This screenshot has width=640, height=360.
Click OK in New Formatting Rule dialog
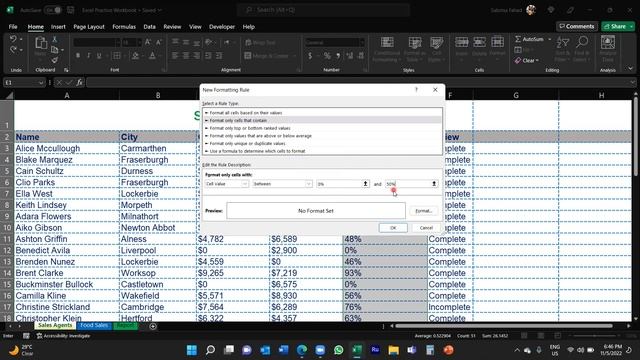tap(393, 228)
